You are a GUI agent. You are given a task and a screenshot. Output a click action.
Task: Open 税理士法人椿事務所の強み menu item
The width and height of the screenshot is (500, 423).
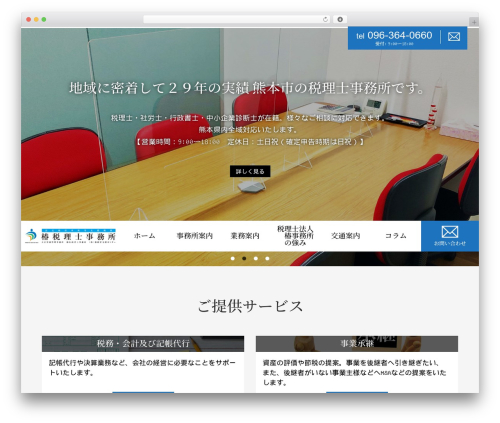pos(295,236)
